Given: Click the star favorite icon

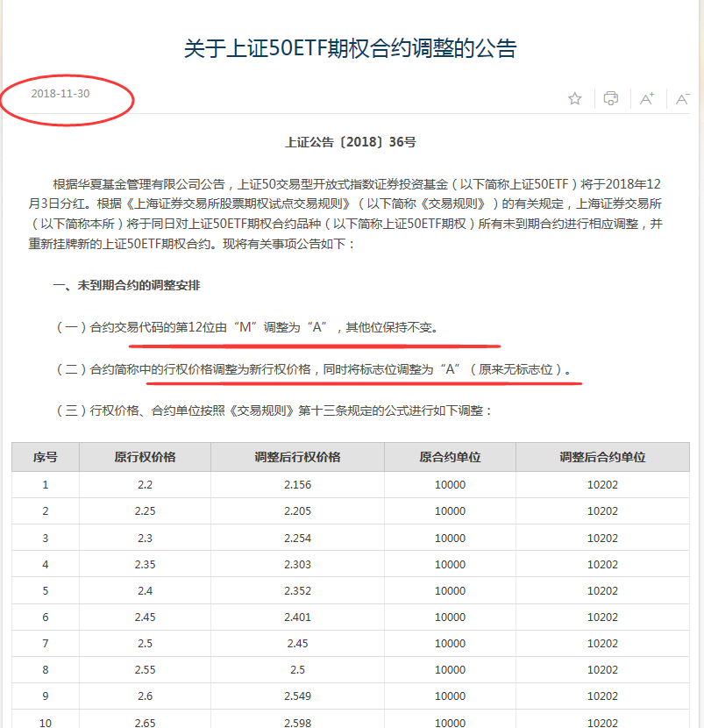Looking at the screenshot, I should click(x=574, y=99).
